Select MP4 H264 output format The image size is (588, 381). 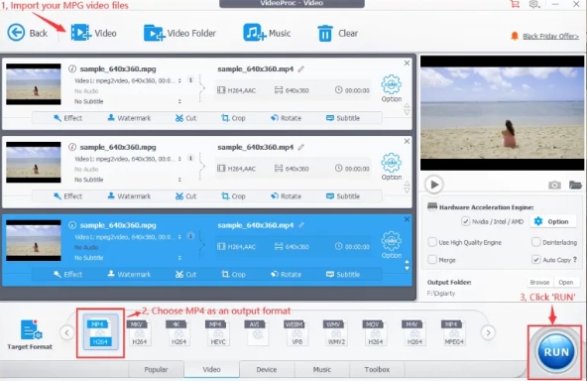pos(100,332)
